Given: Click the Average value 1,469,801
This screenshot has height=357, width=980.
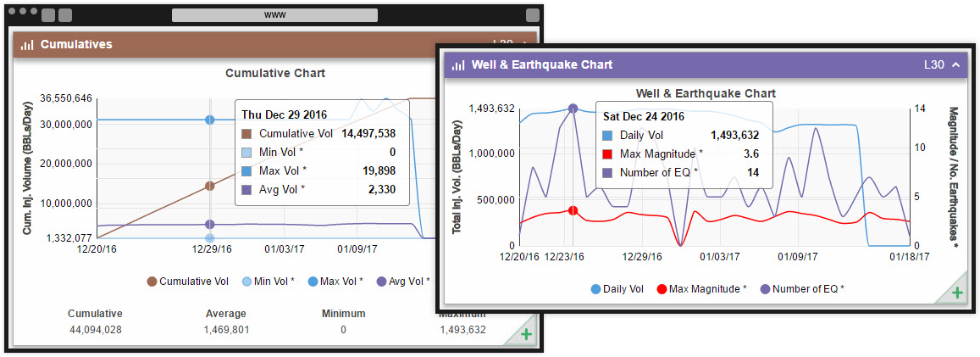Looking at the screenshot, I should tap(226, 330).
